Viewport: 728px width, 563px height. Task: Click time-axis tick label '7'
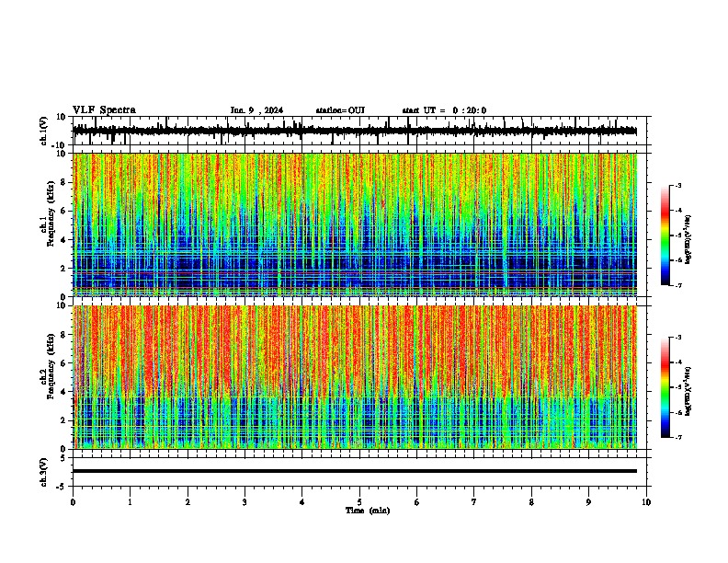474,502
